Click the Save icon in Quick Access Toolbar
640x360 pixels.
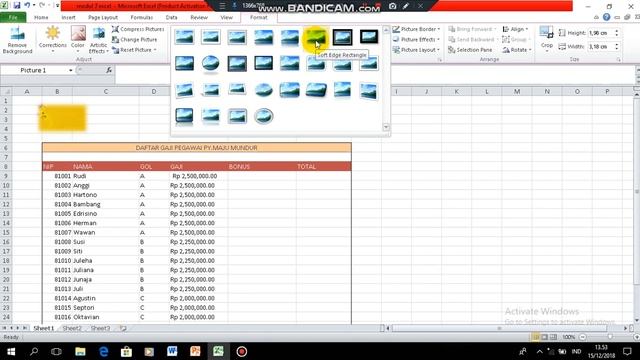pos(17,6)
